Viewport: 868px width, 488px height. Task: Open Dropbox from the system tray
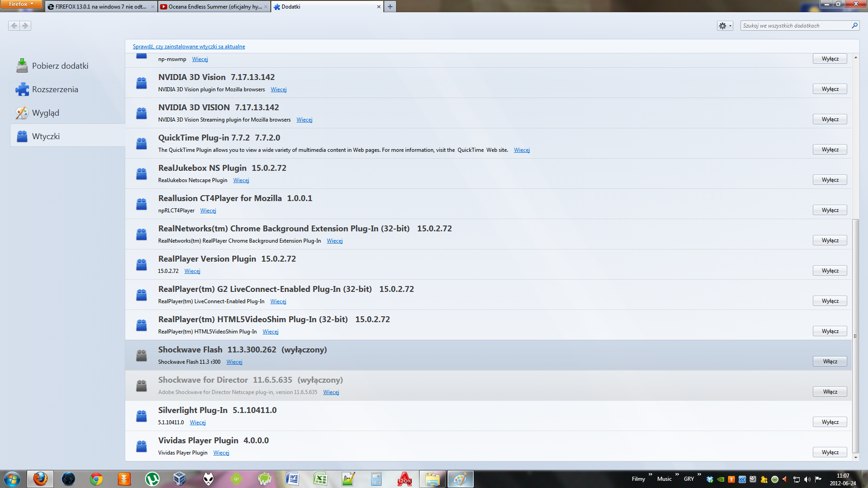point(710,479)
